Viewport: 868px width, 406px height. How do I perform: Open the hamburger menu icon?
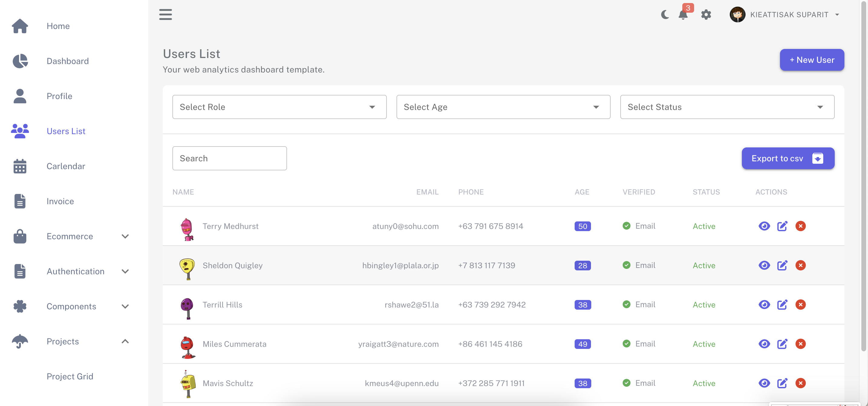tap(165, 14)
